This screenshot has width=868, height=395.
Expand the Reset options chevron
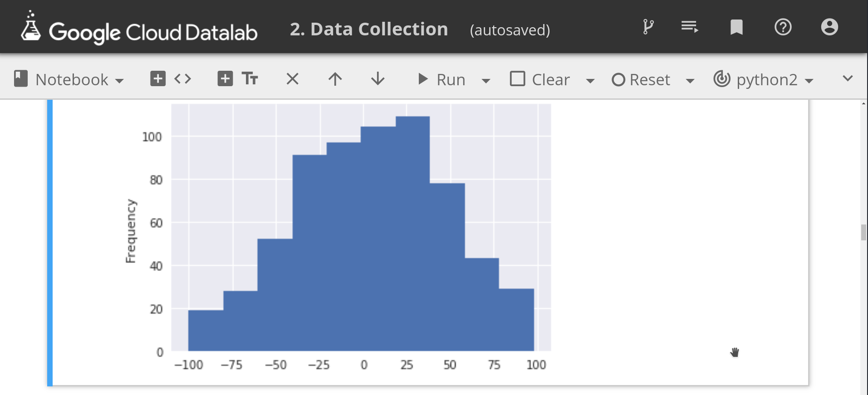point(690,80)
